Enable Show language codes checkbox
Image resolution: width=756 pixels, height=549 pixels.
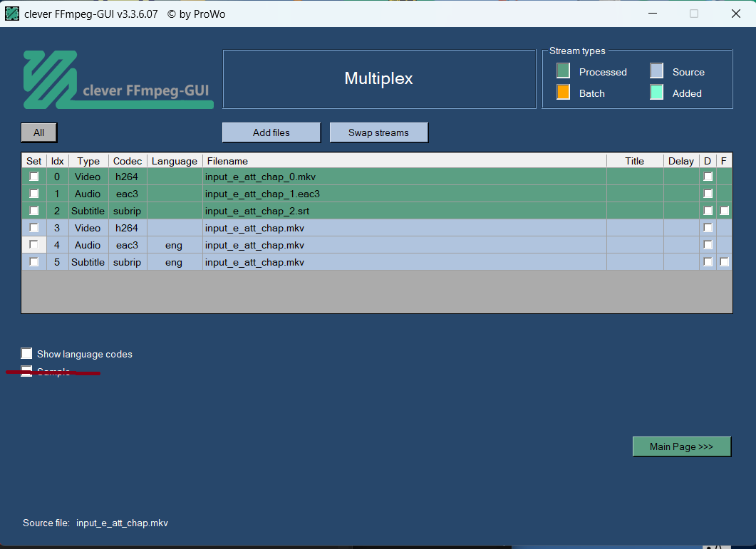pos(26,353)
